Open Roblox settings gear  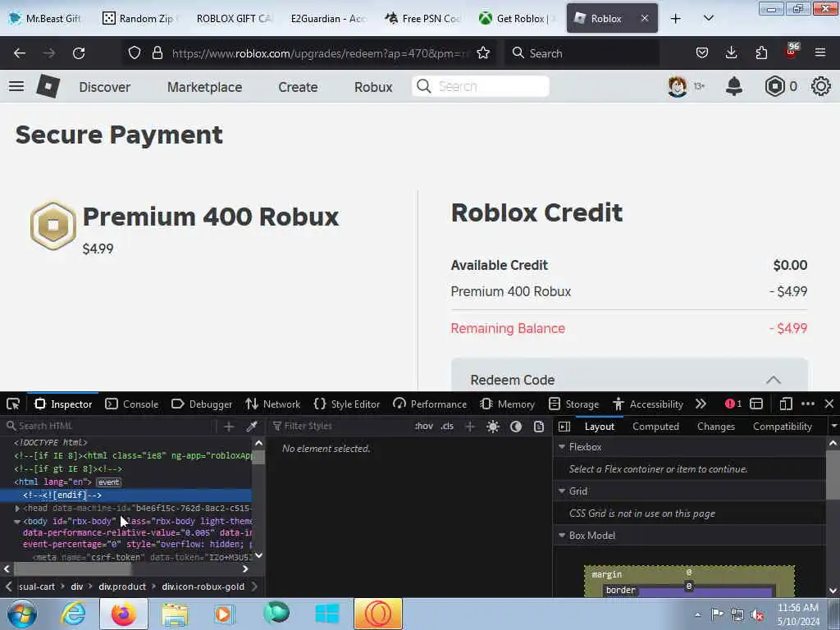[x=820, y=86]
